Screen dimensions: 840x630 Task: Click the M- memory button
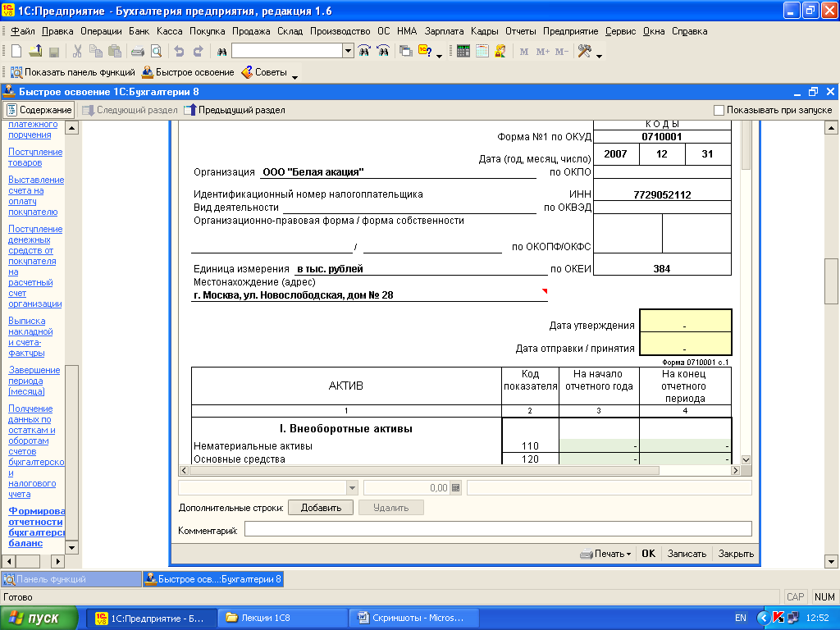click(x=561, y=52)
